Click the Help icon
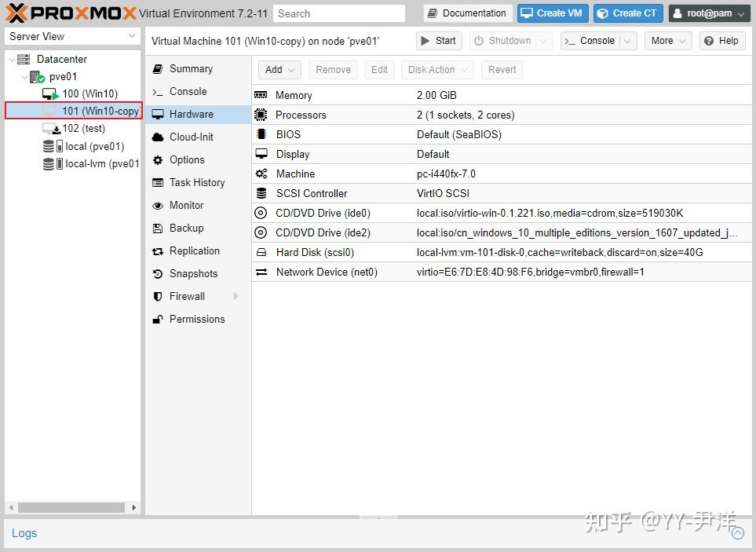The height and width of the screenshot is (552, 756). pos(707,41)
